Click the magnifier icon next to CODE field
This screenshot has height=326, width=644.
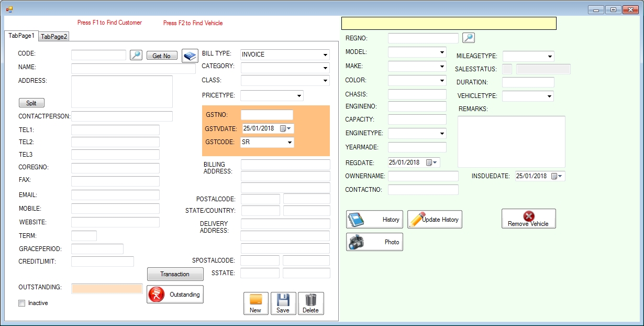coord(136,55)
